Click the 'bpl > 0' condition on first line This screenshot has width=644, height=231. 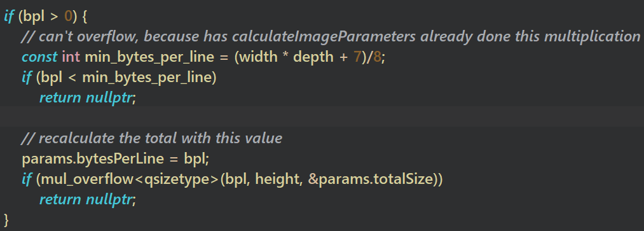point(50,17)
